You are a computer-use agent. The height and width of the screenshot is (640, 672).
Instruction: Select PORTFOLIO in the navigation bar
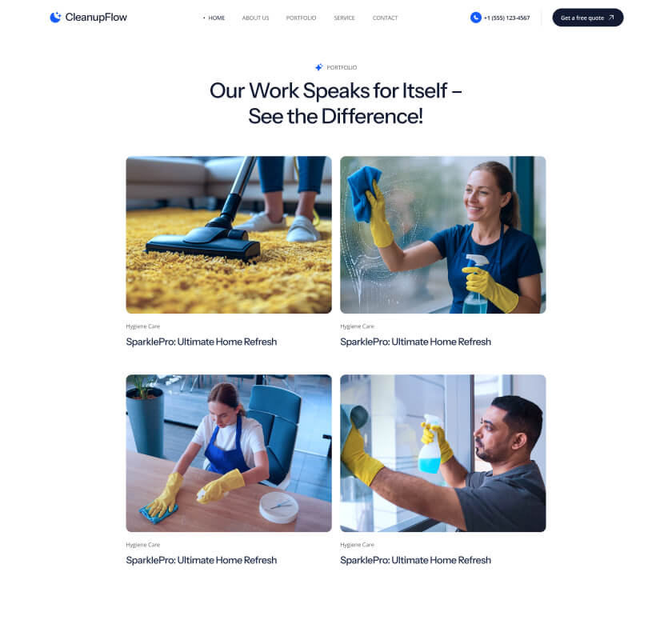301,18
